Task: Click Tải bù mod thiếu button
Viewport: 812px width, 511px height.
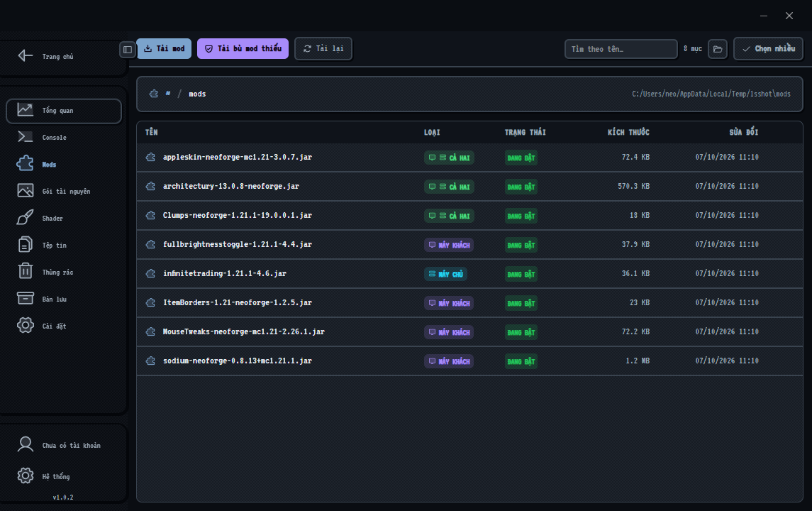Action: pos(243,49)
